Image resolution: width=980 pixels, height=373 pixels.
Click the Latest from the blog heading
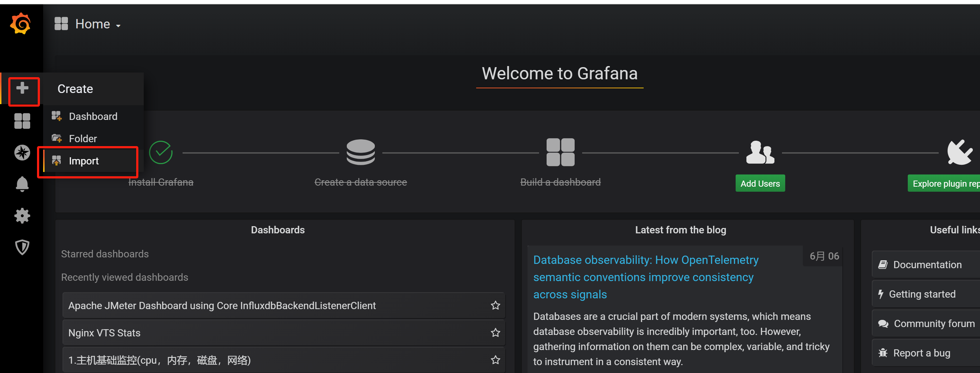[x=681, y=230]
